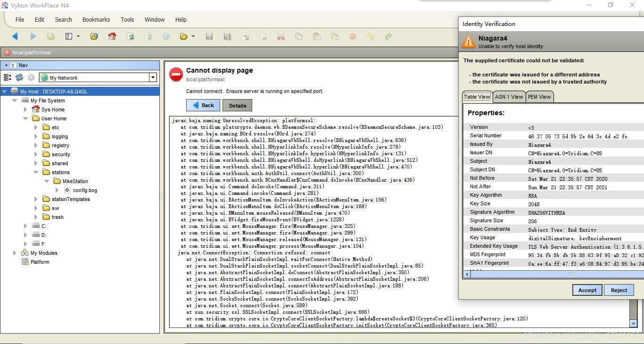Open the Search menu
The width and height of the screenshot is (644, 344).
(63, 20)
